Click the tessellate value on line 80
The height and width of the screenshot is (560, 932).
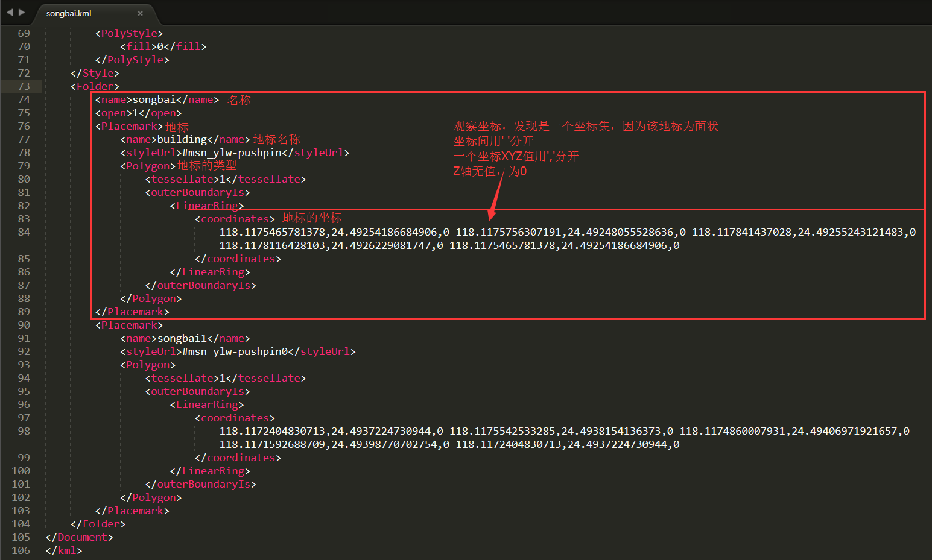222,179
